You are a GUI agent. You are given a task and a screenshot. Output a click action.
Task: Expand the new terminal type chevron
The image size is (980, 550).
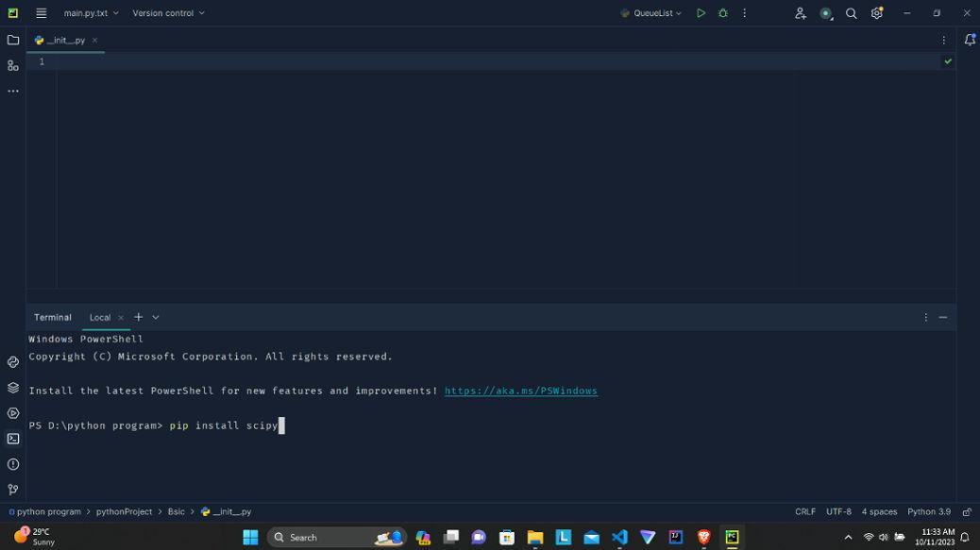154,317
